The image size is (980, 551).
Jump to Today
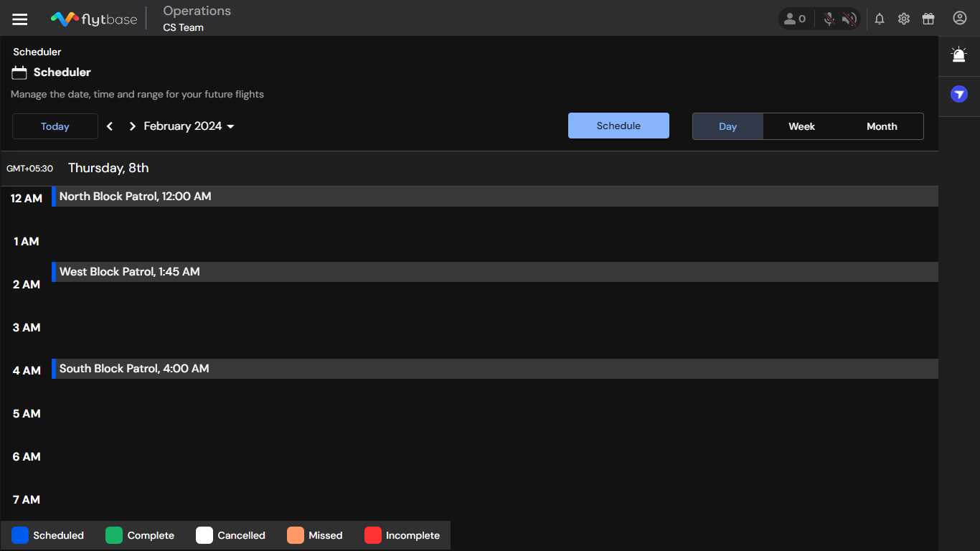(55, 126)
